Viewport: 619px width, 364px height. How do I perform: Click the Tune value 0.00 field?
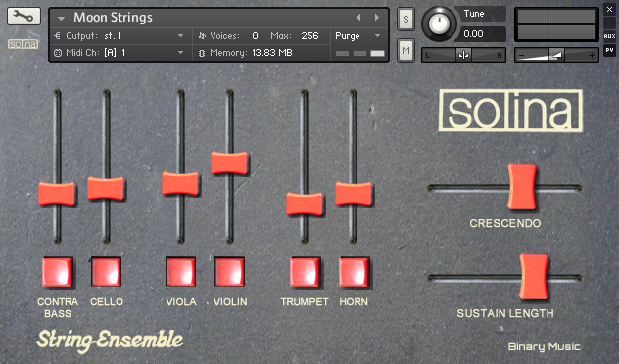(481, 34)
